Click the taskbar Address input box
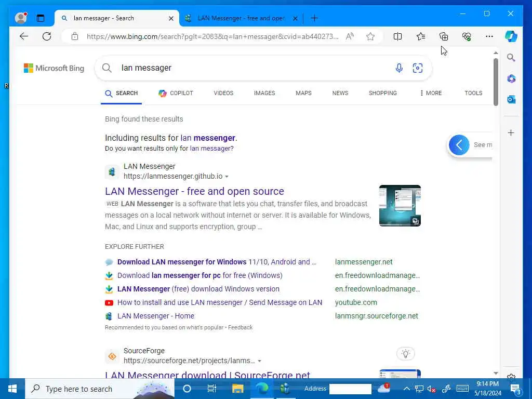 coord(350,389)
